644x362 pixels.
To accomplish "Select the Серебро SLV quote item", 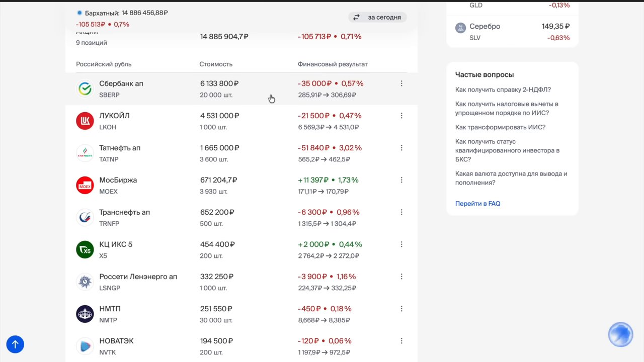I will pos(512,32).
